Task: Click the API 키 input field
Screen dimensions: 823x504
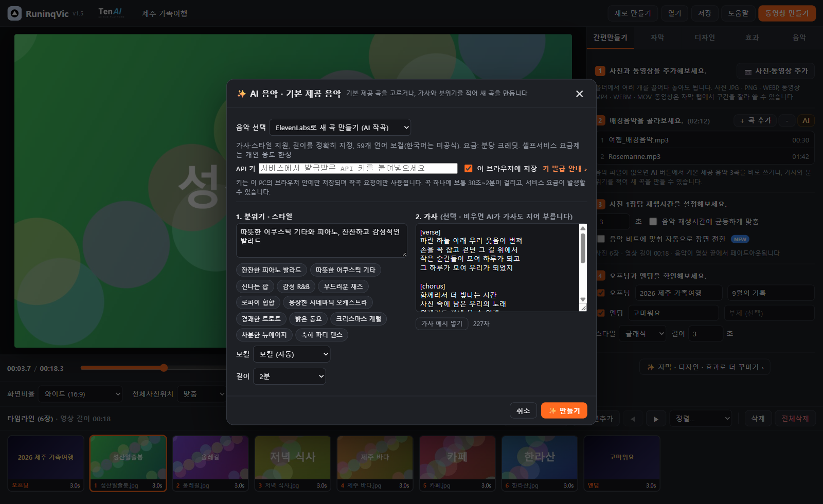Action: pos(358,168)
